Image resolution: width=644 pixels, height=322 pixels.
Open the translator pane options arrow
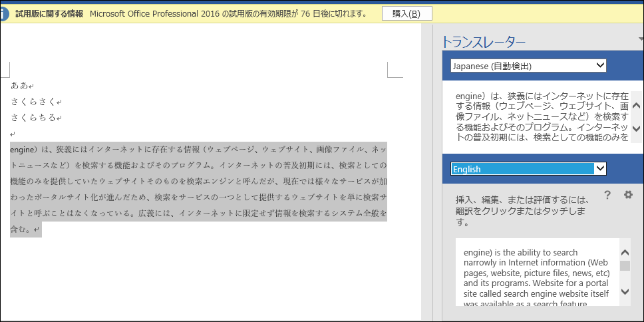coord(641,39)
